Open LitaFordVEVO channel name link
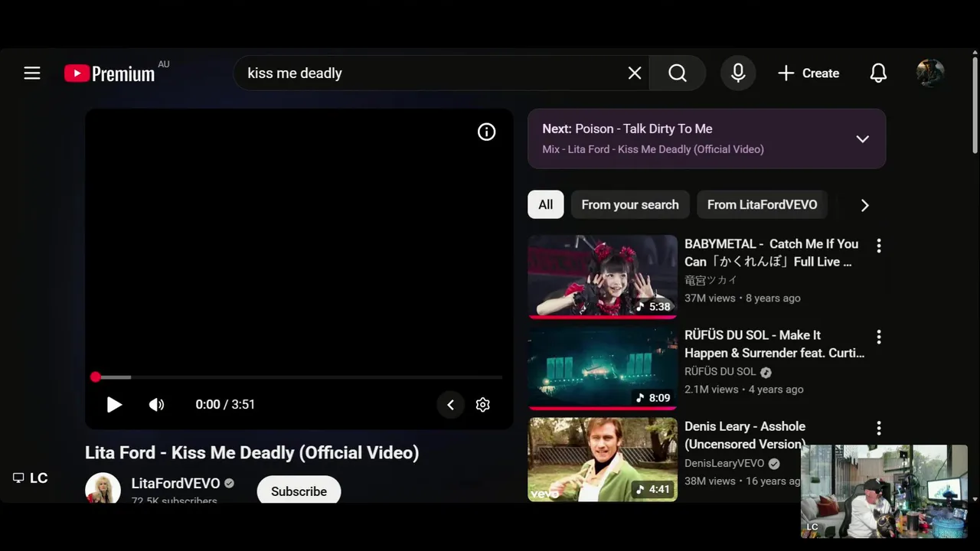980x551 pixels. (x=175, y=484)
